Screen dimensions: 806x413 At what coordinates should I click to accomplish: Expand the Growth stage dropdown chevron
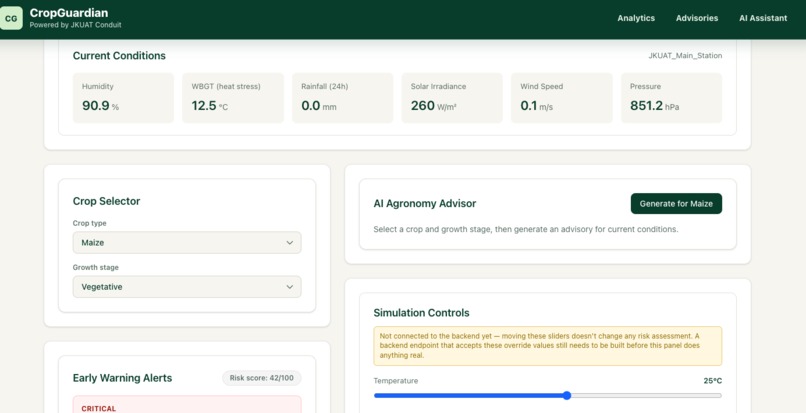(289, 287)
